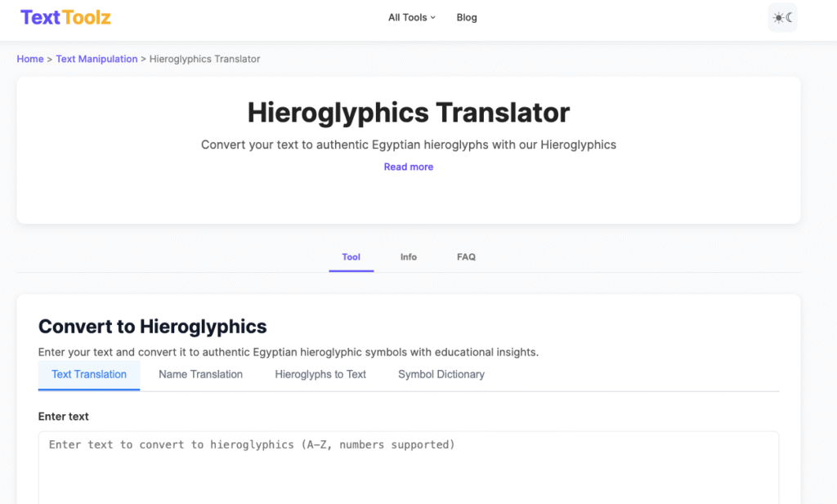Viewport: 837px width, 504px height.
Task: Click the Enter text field label
Action: point(63,417)
